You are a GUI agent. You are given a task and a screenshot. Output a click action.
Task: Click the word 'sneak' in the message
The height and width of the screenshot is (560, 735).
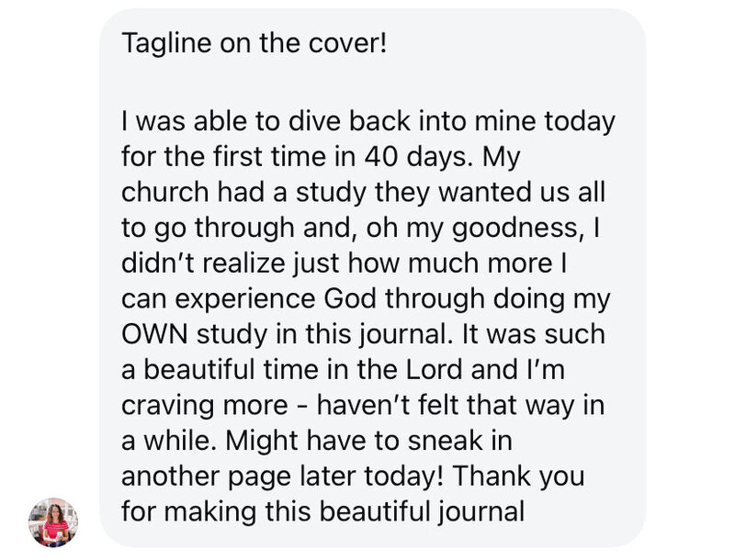tap(445, 441)
